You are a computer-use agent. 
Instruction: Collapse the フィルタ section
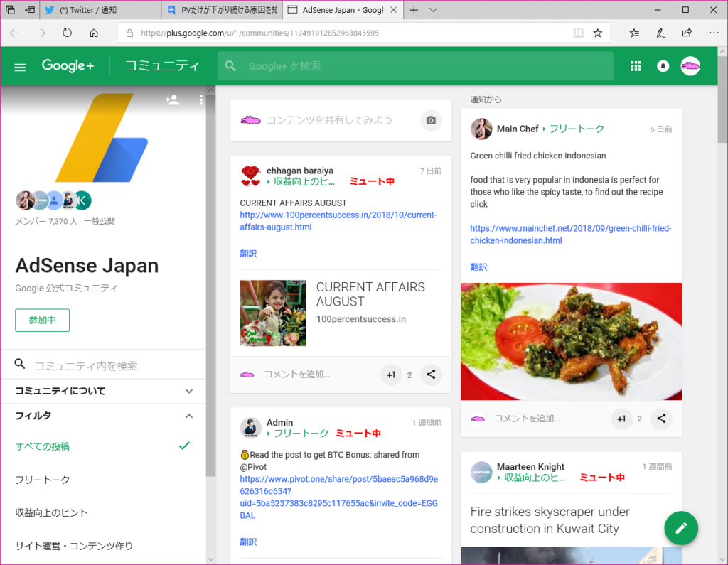tap(104, 416)
